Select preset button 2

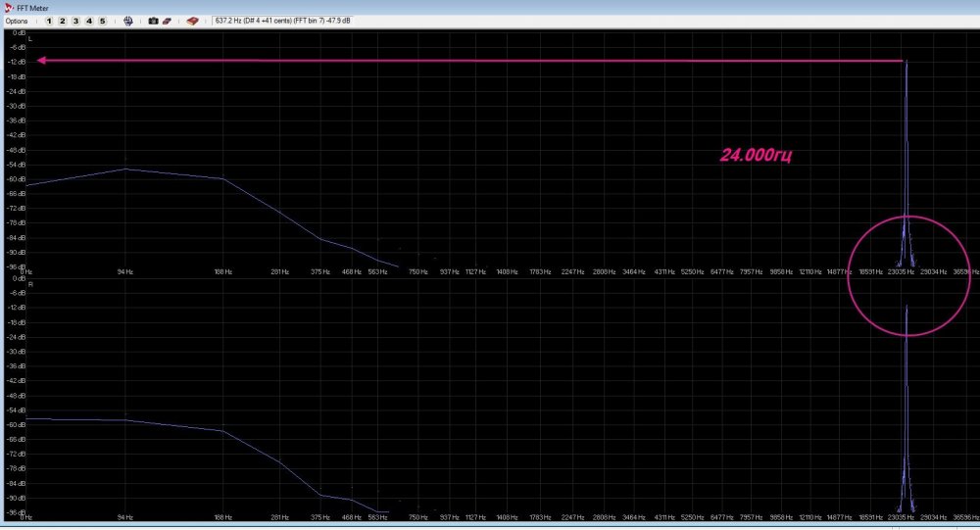tap(63, 21)
